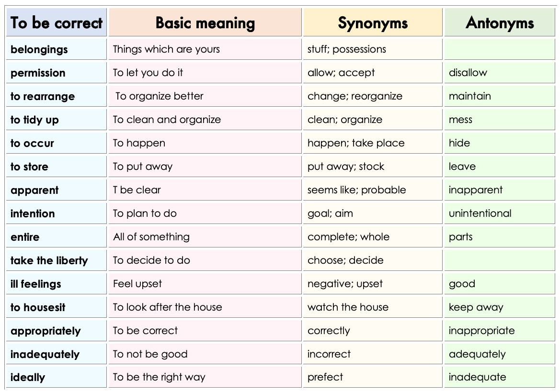Select the 'To organize better' meaning cell
Viewport: 560px width, 392px height.
[x=205, y=96]
